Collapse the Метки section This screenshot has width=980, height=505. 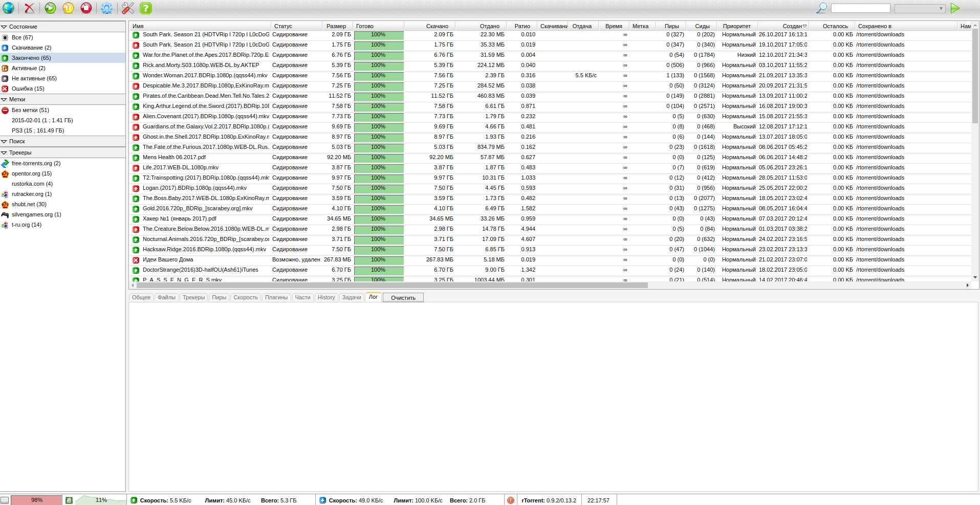point(4,99)
